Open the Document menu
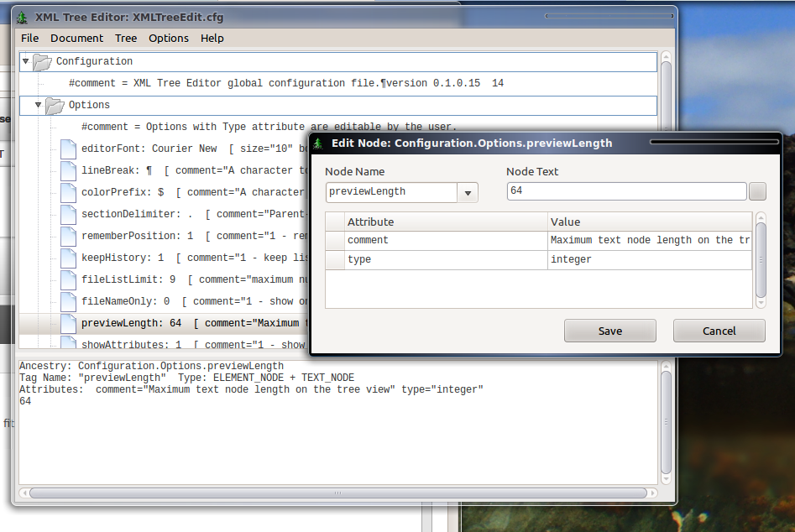Screen dimensions: 795x532 point(76,38)
